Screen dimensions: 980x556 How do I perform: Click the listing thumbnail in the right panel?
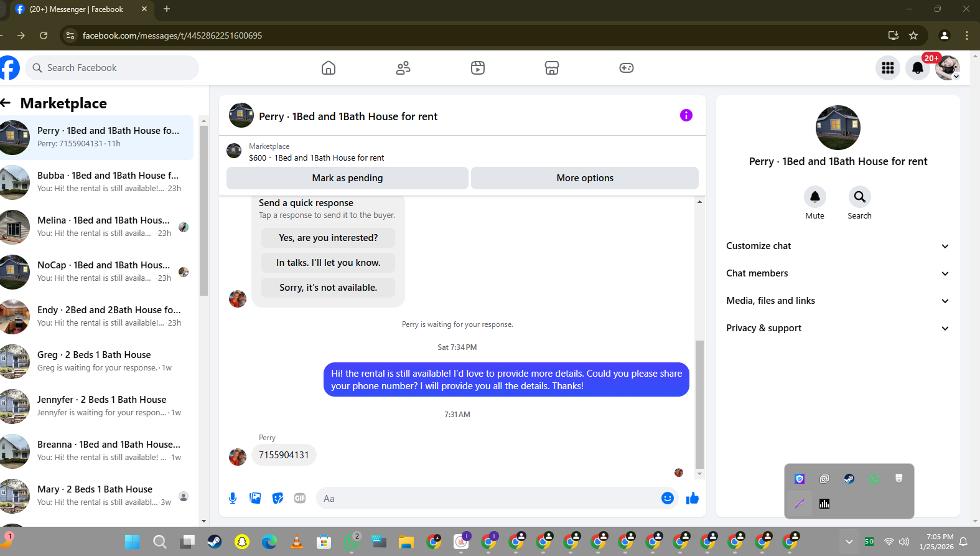838,128
